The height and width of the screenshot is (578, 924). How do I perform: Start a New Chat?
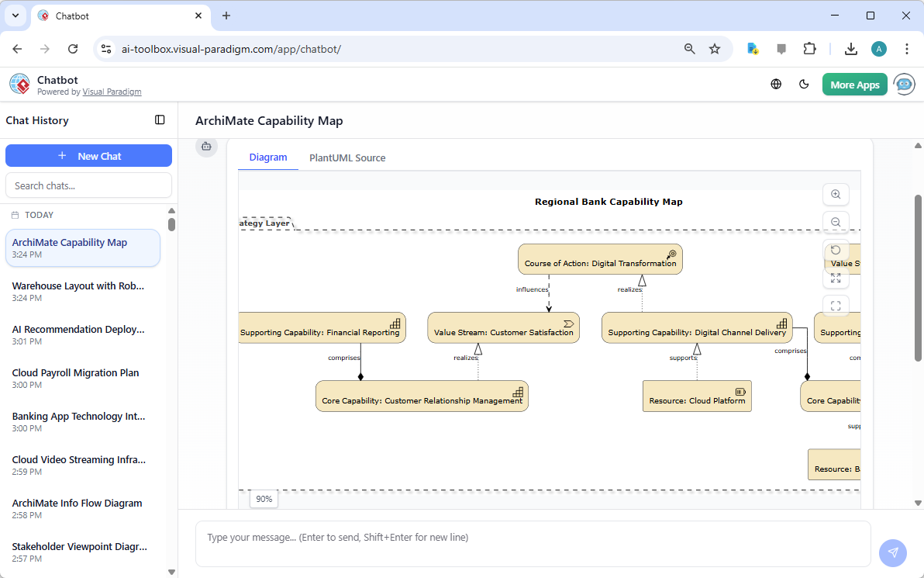[88, 155]
